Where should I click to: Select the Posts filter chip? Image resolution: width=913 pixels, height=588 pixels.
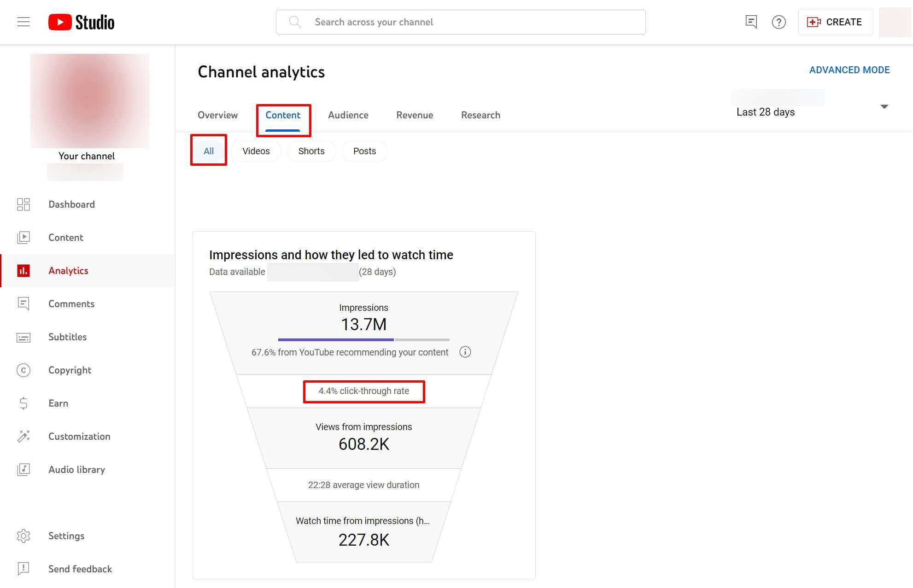(364, 151)
